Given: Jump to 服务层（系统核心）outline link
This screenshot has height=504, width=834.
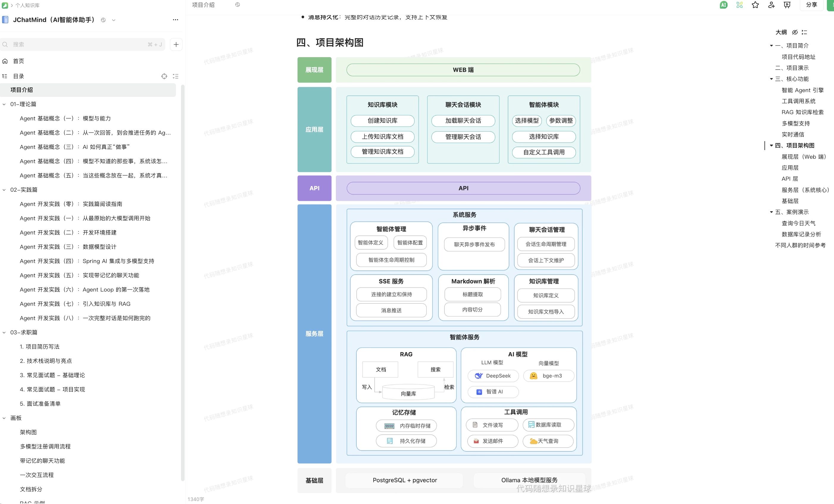Looking at the screenshot, I should (805, 190).
